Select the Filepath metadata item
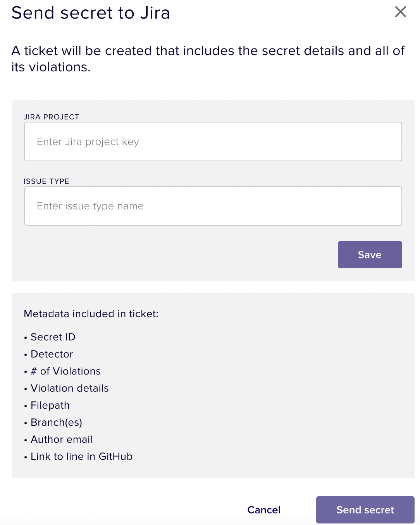 click(x=50, y=405)
